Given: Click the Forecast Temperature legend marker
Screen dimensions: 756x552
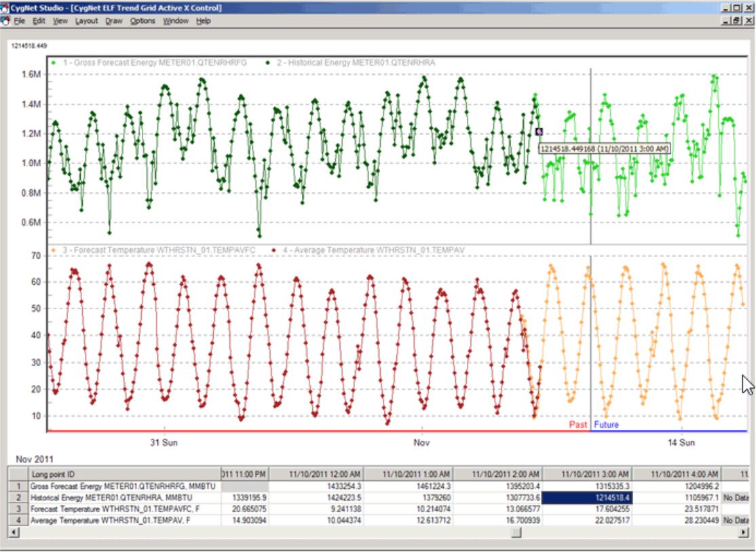Looking at the screenshot, I should coord(53,250).
